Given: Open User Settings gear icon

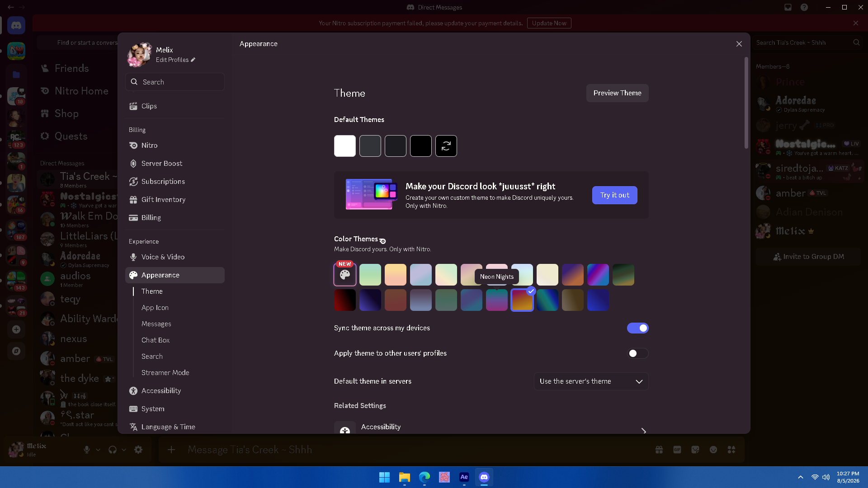Looking at the screenshot, I should coord(138,450).
